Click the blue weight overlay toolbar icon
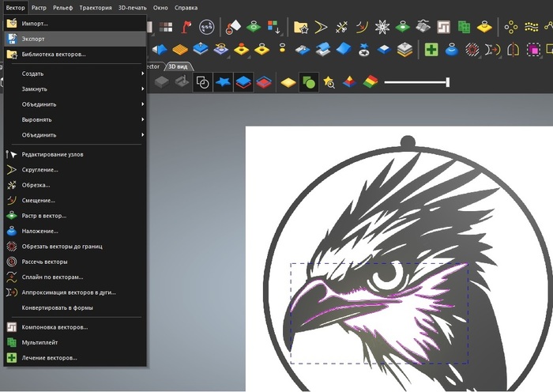Viewport: 553px width, 392px height. pyautogui.click(x=452, y=50)
